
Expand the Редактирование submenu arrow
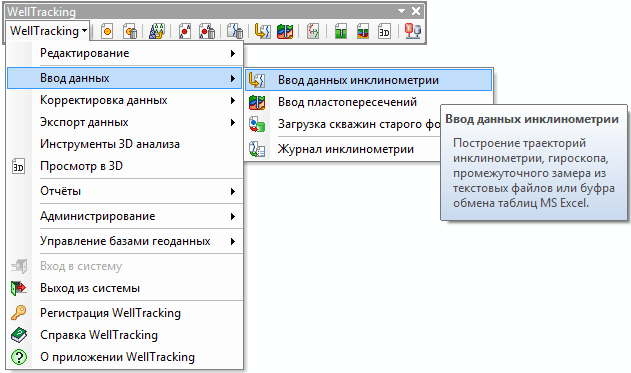(x=233, y=53)
